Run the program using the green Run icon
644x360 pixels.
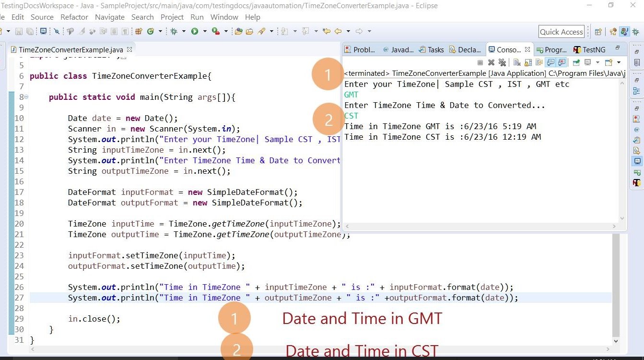click(194, 31)
